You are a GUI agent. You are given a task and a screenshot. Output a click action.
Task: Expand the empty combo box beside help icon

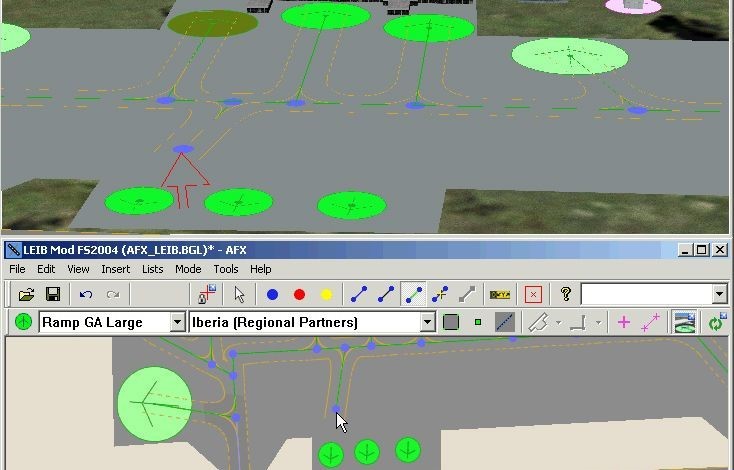coord(719,295)
